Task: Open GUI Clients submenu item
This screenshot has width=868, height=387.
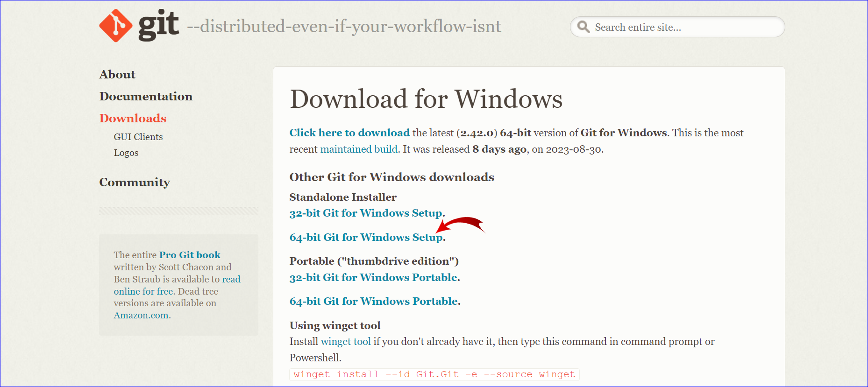Action: pos(138,137)
